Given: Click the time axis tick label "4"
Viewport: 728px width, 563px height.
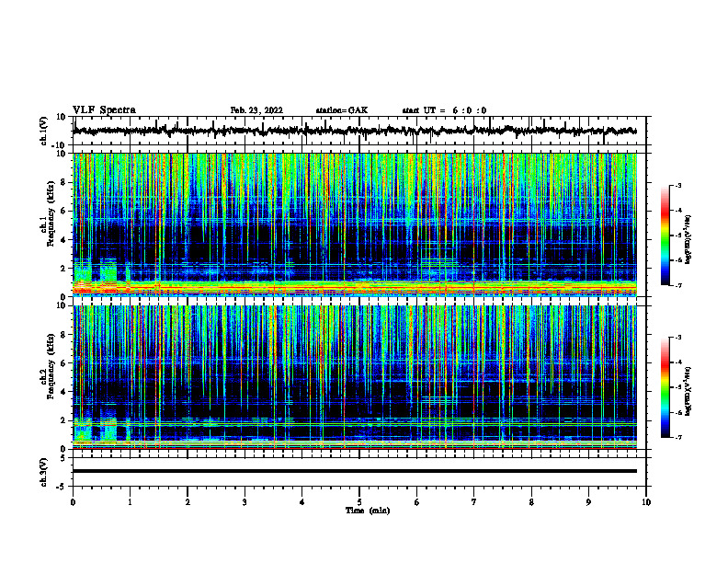Looking at the screenshot, I should [302, 502].
